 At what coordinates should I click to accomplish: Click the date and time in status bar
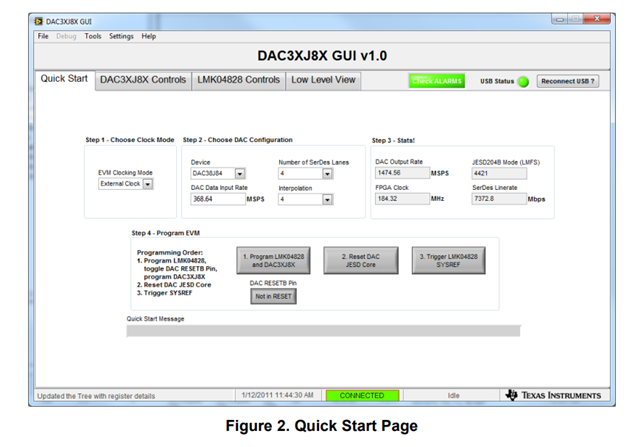click(x=277, y=395)
